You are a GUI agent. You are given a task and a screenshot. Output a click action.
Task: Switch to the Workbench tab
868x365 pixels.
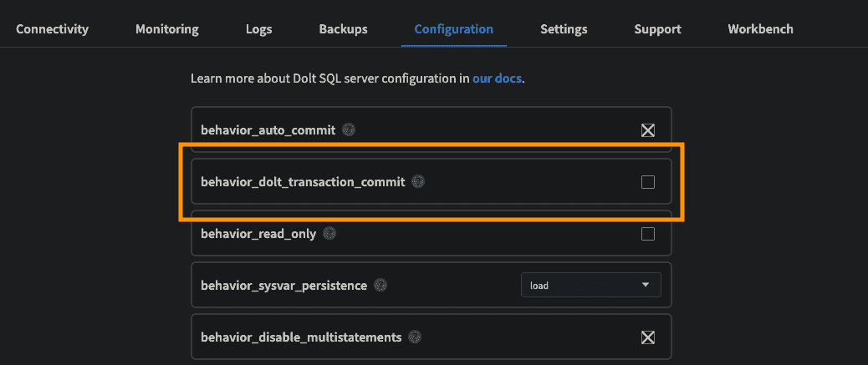(x=761, y=28)
